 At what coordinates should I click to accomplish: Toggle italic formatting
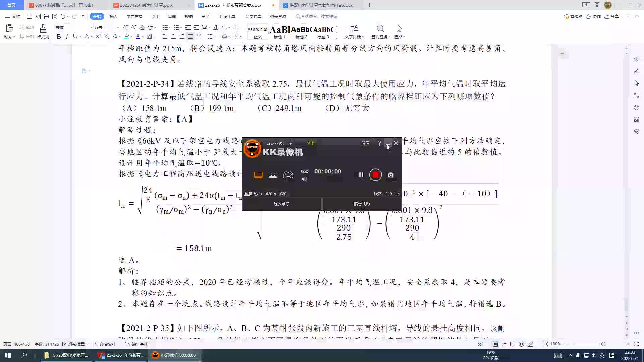[x=67, y=36]
